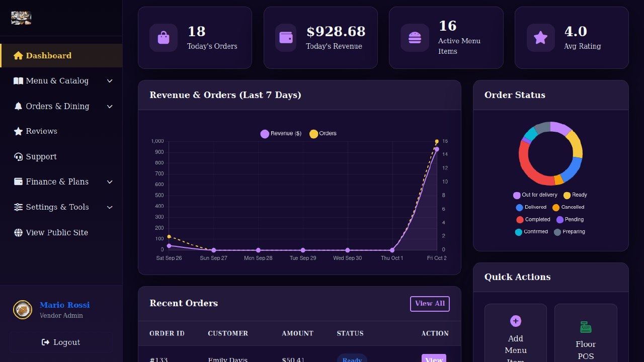This screenshot has width=644, height=362.
Task: Toggle Out for delivery in Order Status legend
Action: coord(535,195)
